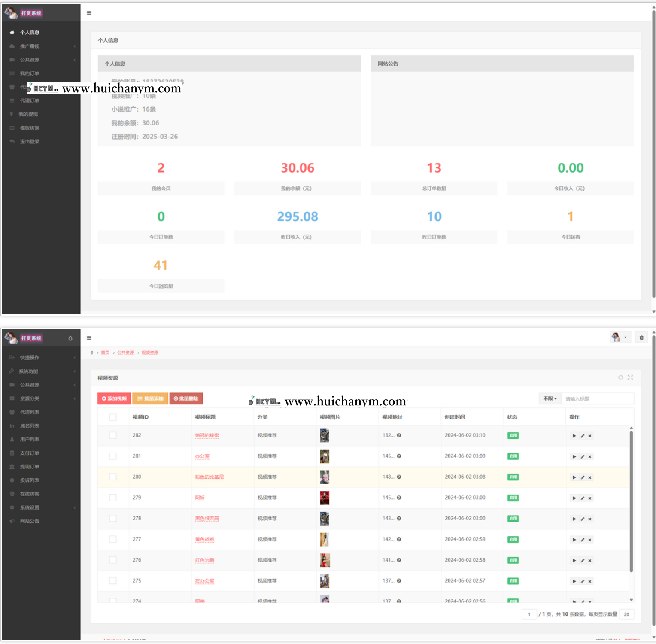Screen dimensions: 656x644
Task: Click the fullscreen expand icon in 视频资源 panel
Action: [x=630, y=377]
